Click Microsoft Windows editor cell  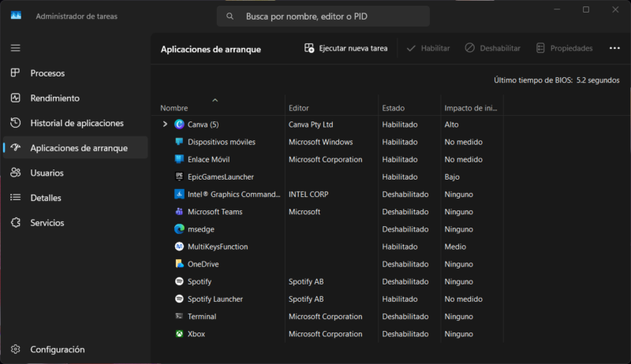[x=321, y=142]
